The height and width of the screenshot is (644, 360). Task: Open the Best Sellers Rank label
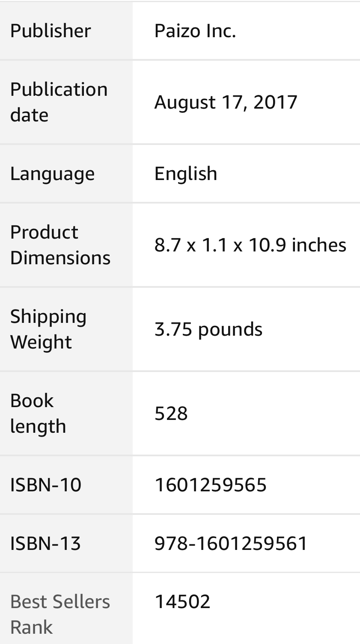pyautogui.click(x=60, y=614)
